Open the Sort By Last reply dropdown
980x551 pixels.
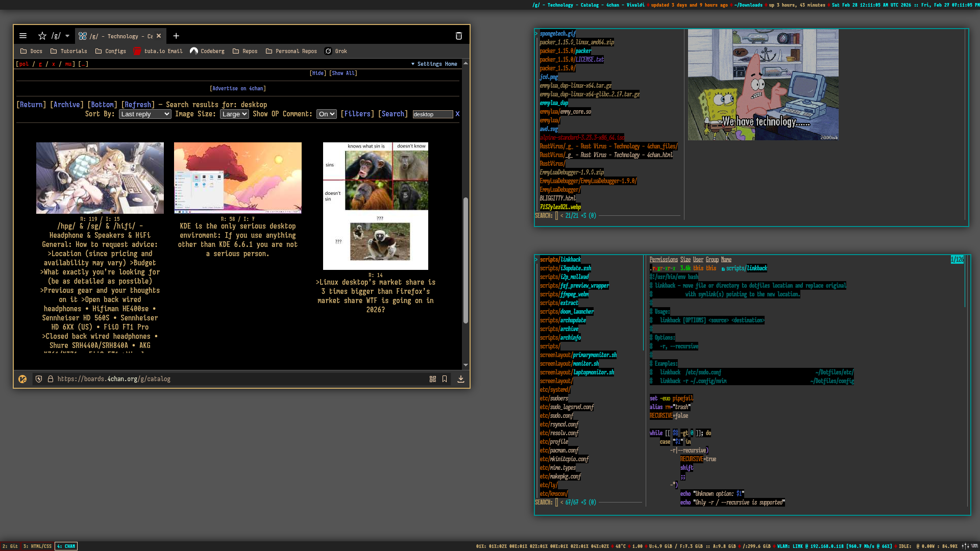point(145,114)
